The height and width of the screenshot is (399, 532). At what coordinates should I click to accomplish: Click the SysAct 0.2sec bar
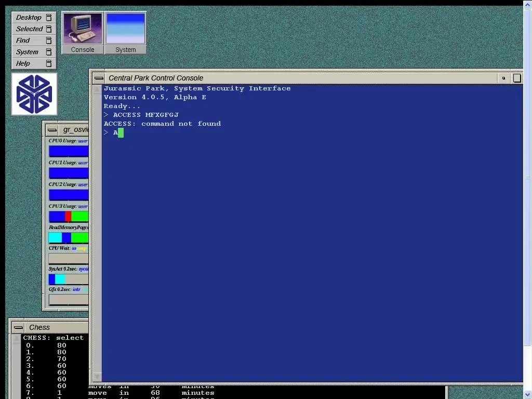tap(69, 279)
